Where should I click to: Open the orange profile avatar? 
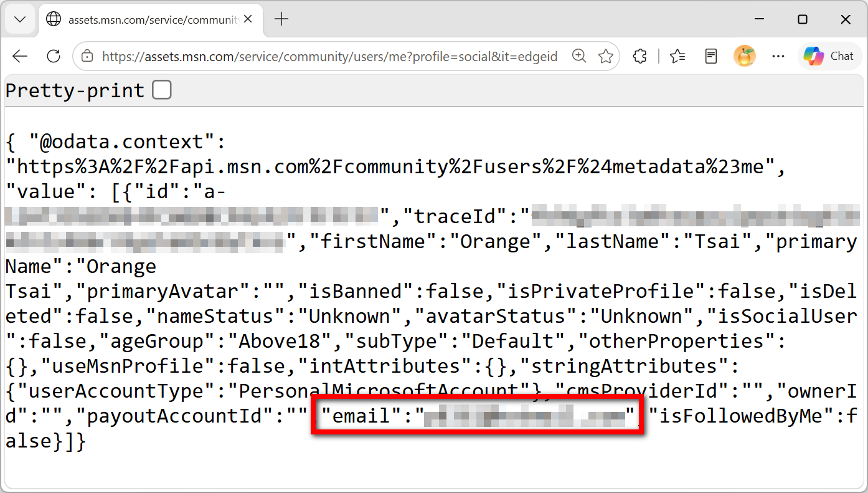pyautogui.click(x=745, y=56)
